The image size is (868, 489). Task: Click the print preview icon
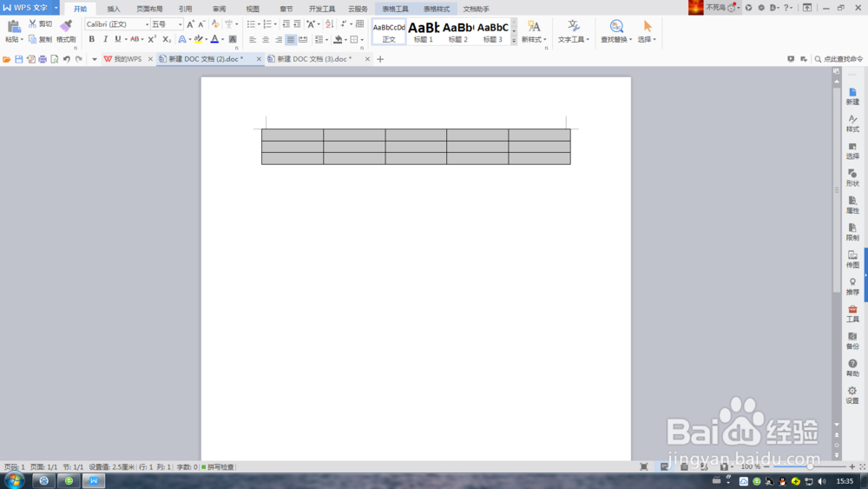click(x=54, y=59)
